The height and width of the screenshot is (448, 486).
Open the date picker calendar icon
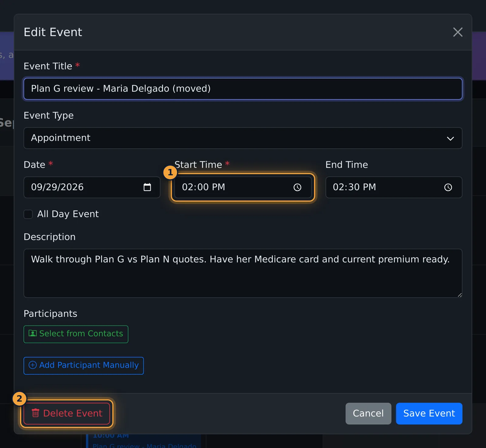pyautogui.click(x=147, y=187)
